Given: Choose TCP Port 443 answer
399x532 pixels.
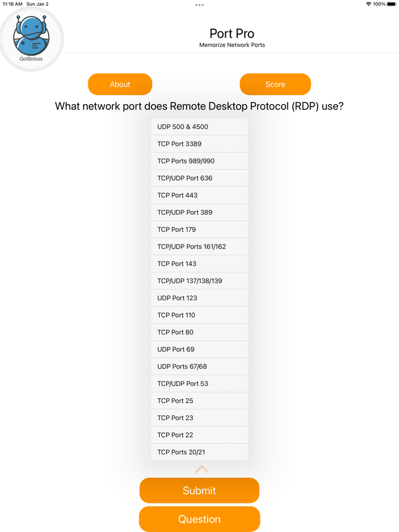Looking at the screenshot, I should [199, 195].
